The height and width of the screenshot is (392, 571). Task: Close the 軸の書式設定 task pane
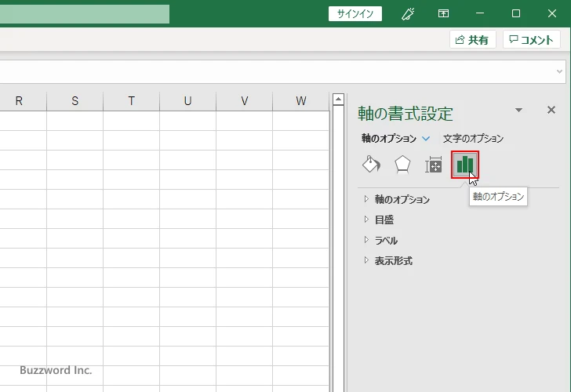[551, 110]
